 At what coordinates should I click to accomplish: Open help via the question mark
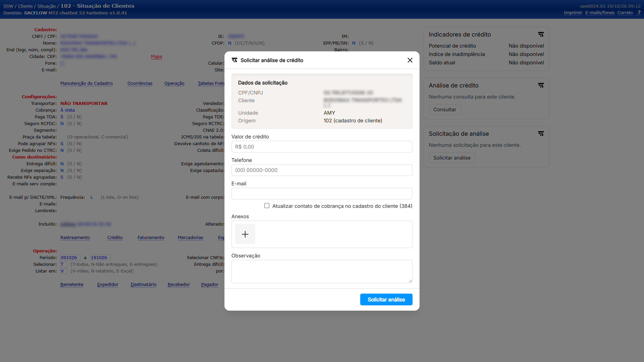(639, 12)
